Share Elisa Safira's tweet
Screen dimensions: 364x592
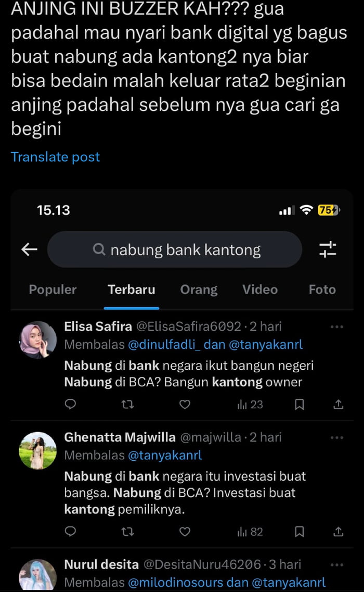(x=337, y=404)
